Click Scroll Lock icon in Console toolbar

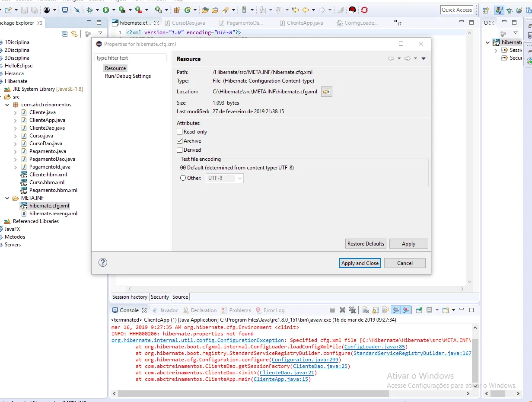(x=376, y=310)
